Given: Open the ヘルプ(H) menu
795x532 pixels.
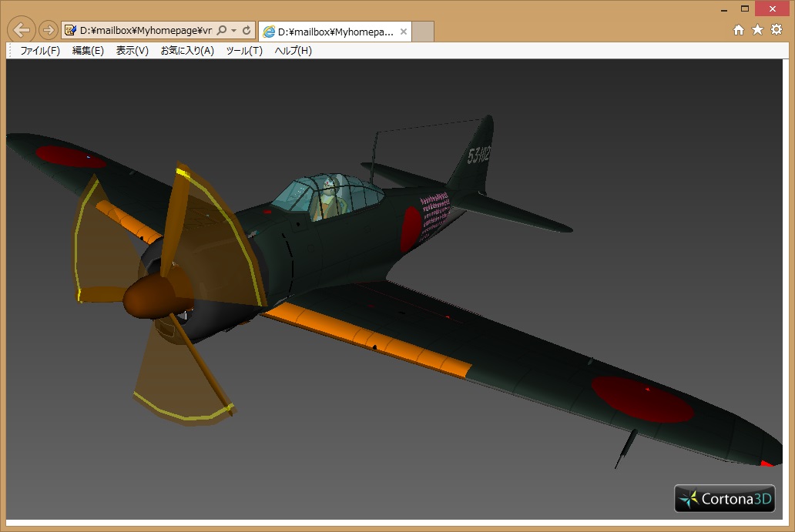Looking at the screenshot, I should point(294,51).
